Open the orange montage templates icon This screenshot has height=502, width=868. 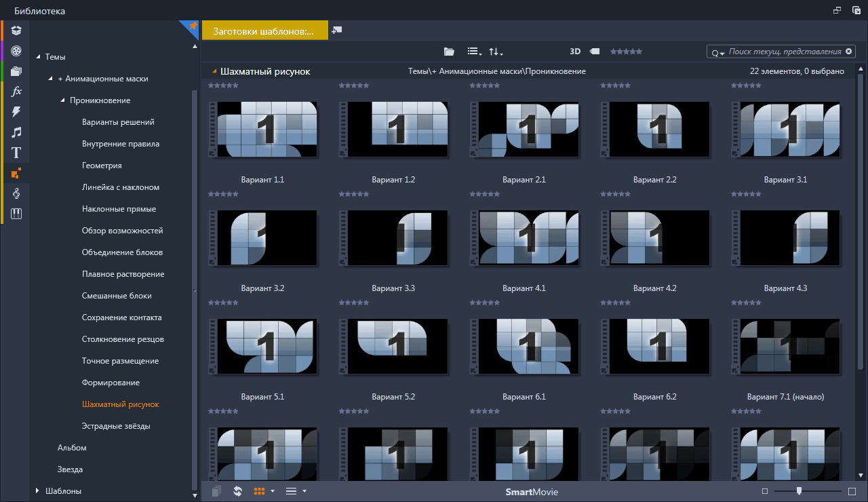[x=16, y=173]
